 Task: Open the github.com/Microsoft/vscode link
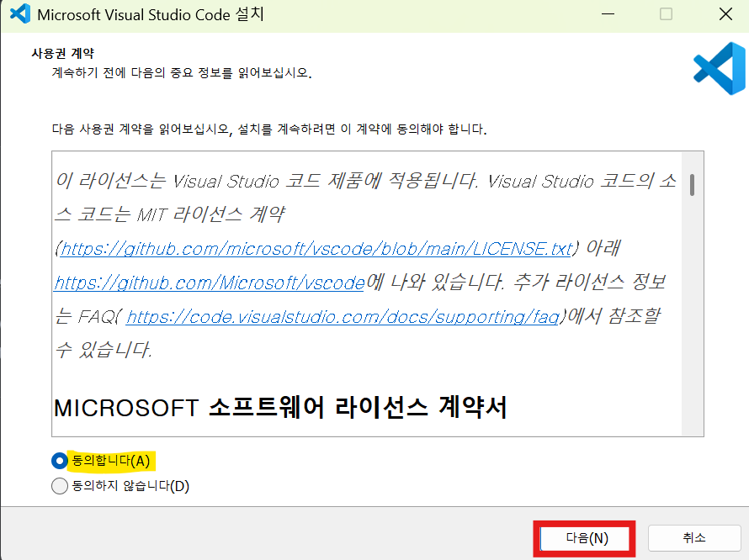210,283
